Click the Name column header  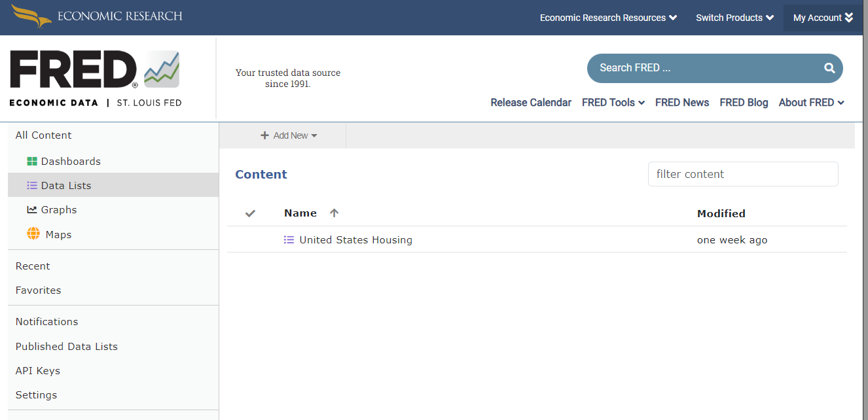click(300, 213)
